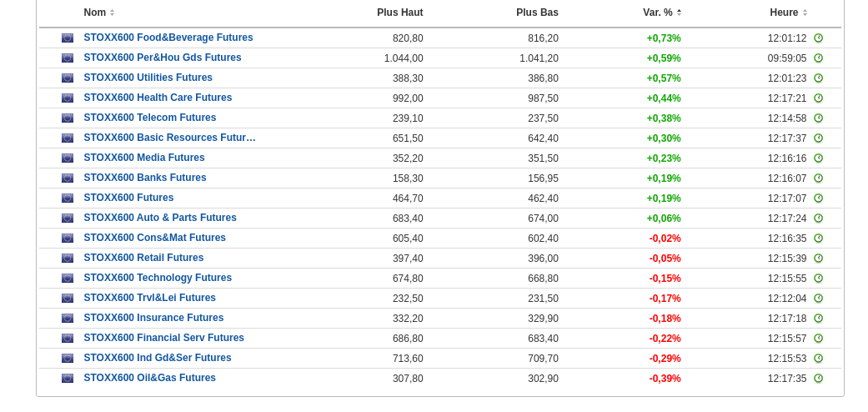This screenshot has width=868, height=412.
Task: Open STOXX600 Auto & Parts Futures
Action: coord(160,218)
